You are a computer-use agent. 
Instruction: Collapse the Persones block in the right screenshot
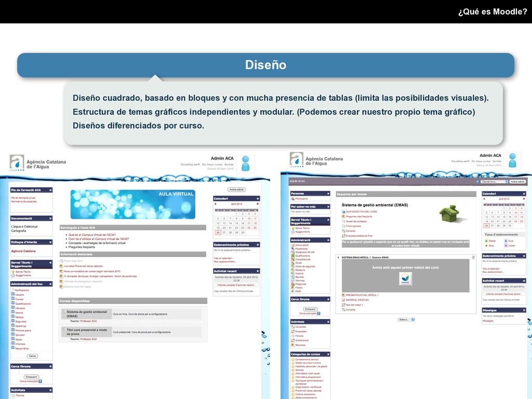pyautogui.click(x=328, y=193)
